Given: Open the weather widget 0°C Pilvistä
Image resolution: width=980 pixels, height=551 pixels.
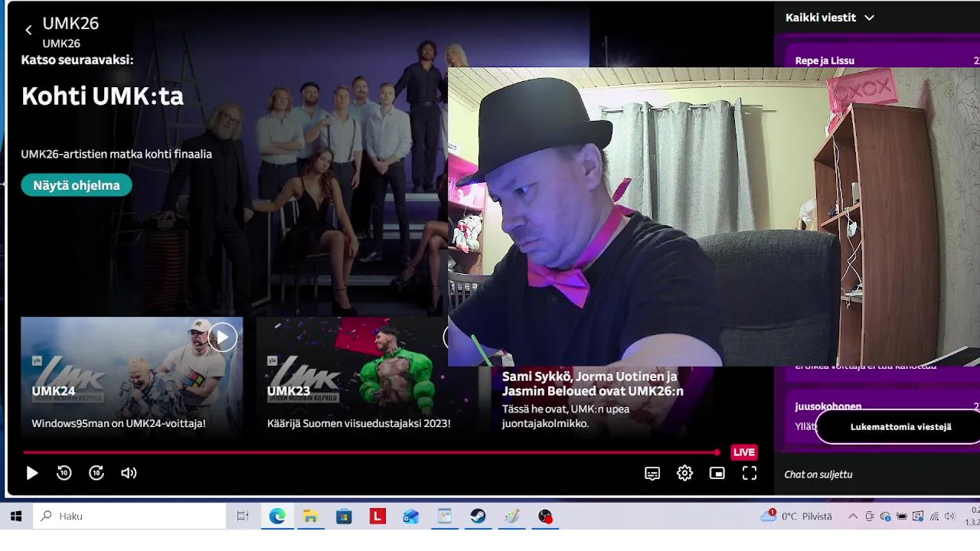Looking at the screenshot, I should click(x=796, y=517).
